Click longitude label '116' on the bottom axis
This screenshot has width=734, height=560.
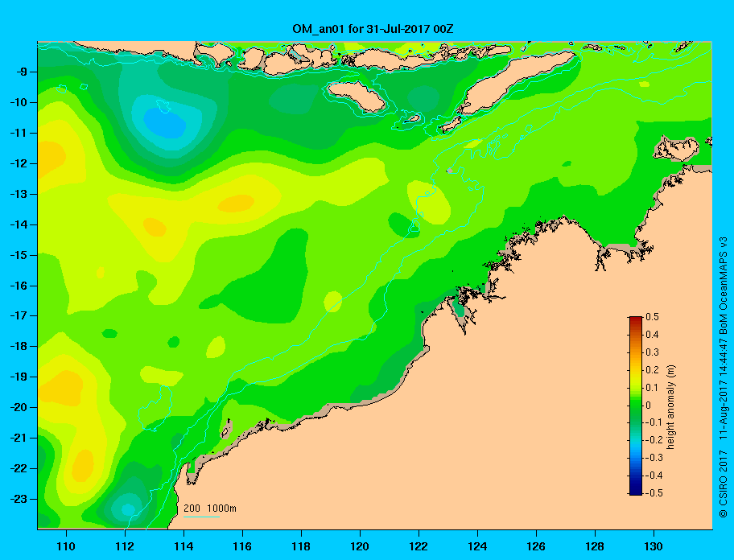(242, 546)
